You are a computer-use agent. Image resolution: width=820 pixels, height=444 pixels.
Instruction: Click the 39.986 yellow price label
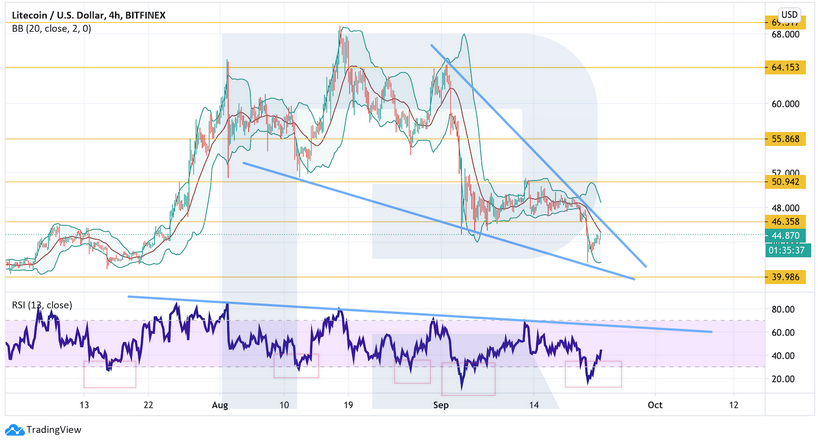(x=786, y=276)
